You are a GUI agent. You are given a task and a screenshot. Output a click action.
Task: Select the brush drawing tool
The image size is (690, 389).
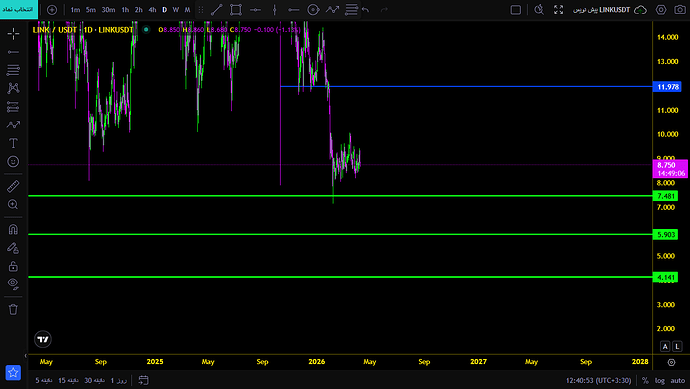coord(13,125)
